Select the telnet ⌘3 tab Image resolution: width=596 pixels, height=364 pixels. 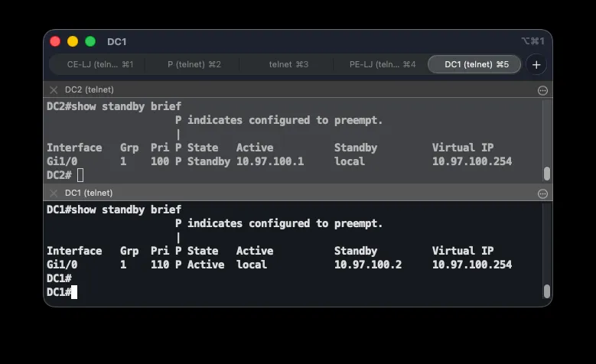tap(288, 64)
